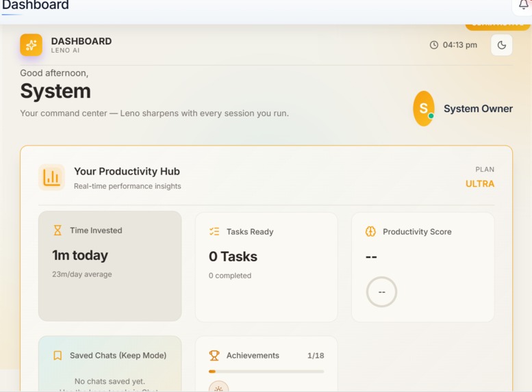
Task: Open the Tasks Ready card
Action: 266,267
